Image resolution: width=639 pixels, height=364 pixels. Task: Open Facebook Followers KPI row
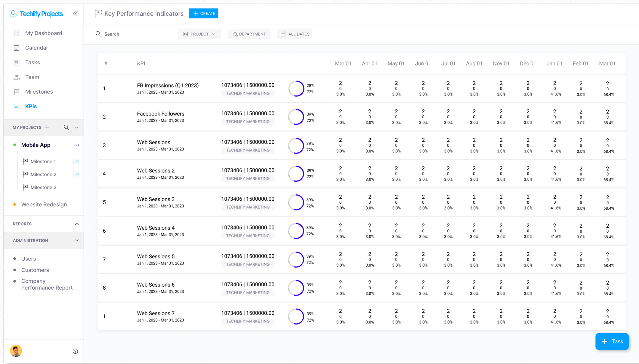tap(361, 117)
